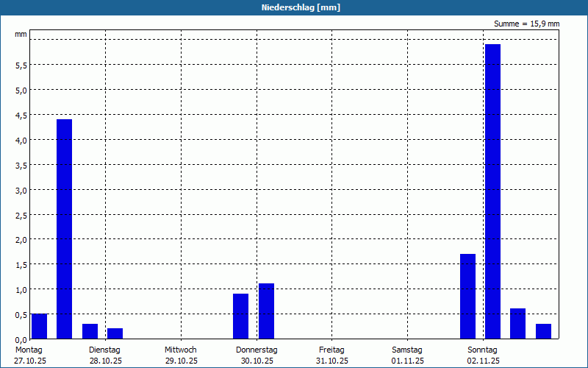Select the 'Montag' day label

[x=29, y=350]
